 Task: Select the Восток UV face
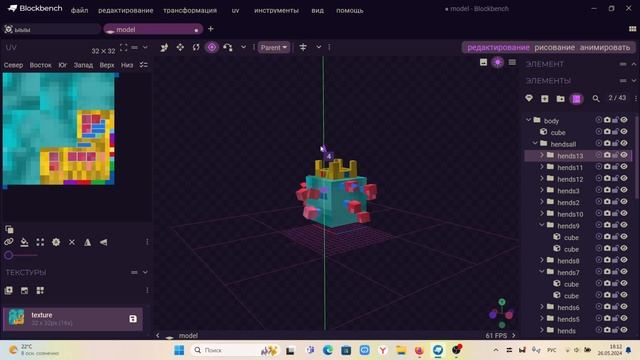pyautogui.click(x=40, y=65)
